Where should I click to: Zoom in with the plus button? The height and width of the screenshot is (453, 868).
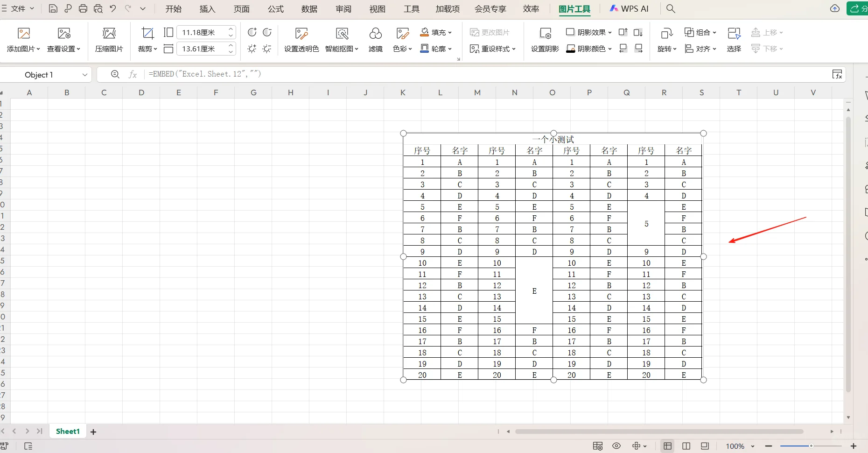(854, 446)
